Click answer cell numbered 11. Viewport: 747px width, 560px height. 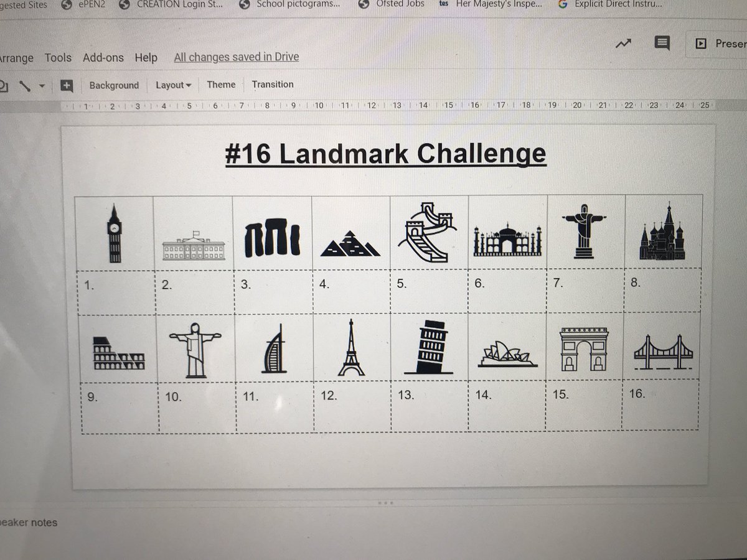pos(275,408)
